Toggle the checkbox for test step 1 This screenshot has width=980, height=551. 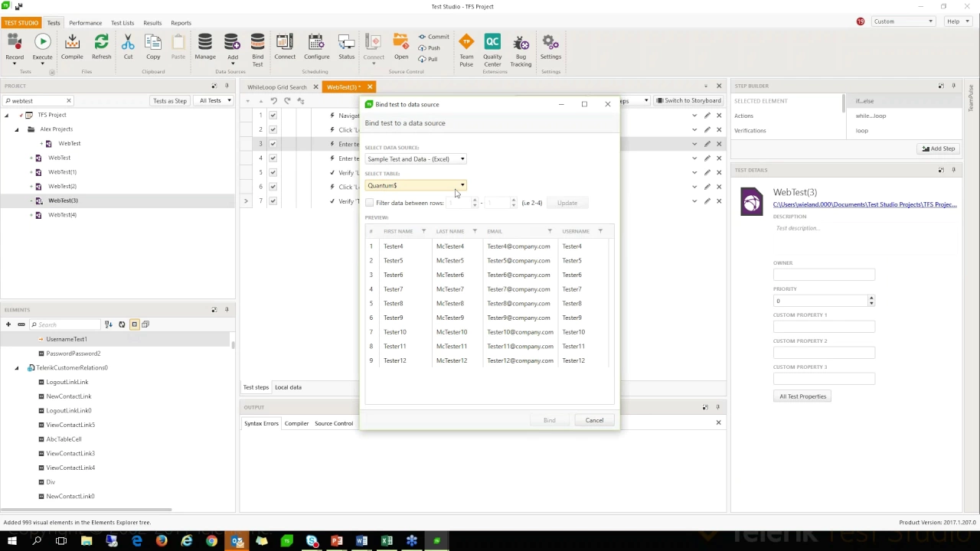coord(273,116)
